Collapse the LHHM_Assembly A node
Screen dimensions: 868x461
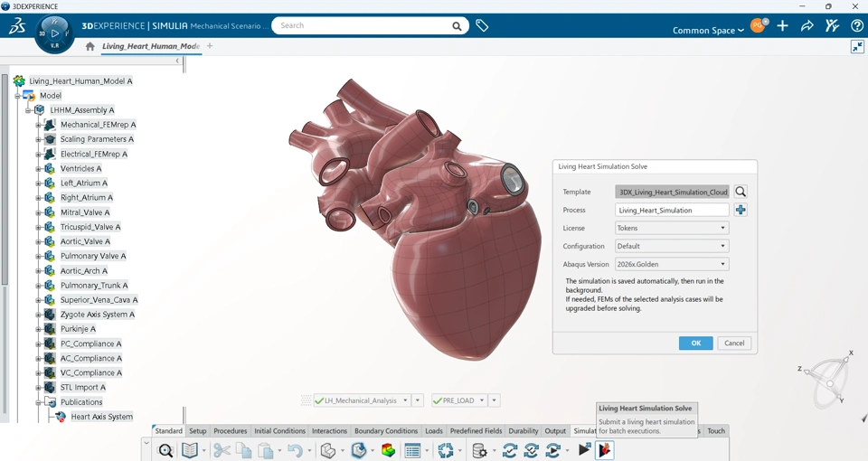[28, 110]
